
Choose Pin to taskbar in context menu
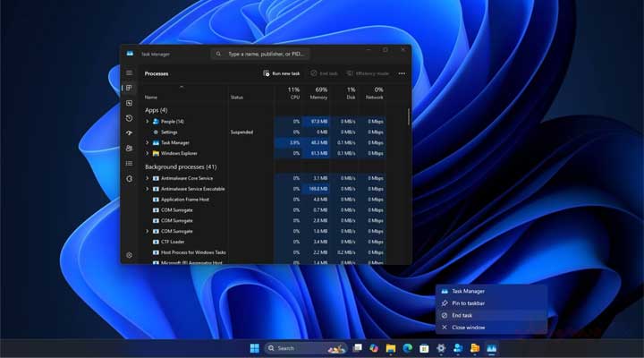coord(491,303)
